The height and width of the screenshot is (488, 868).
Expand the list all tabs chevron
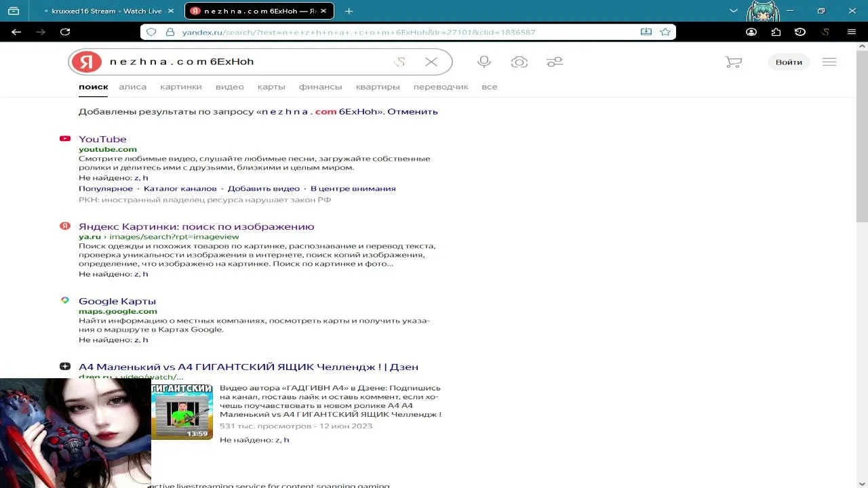click(x=733, y=11)
